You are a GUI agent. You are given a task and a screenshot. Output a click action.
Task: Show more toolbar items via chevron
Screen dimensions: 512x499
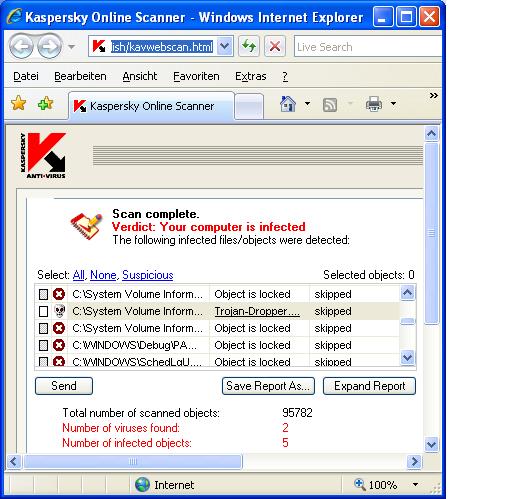433,96
